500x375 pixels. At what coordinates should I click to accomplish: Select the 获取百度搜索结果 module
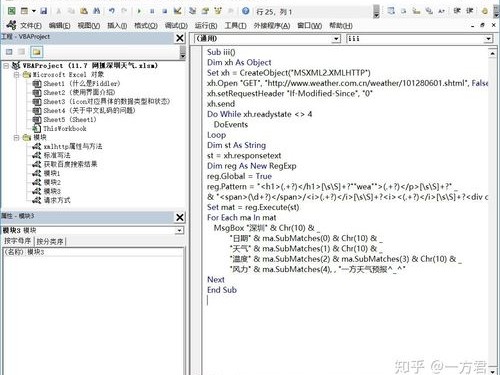click(x=65, y=164)
